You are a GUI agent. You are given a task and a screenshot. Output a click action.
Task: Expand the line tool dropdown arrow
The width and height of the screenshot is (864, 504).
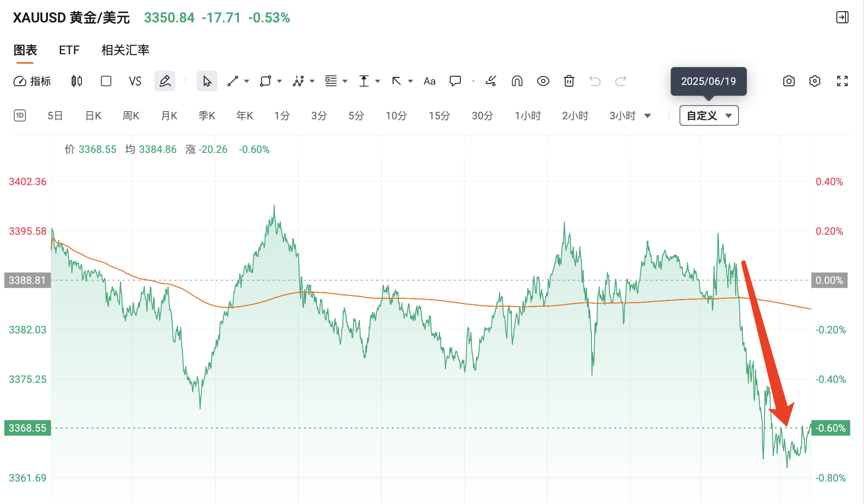point(247,81)
